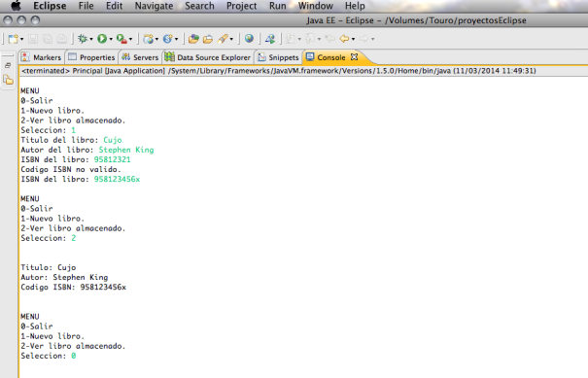588x378 pixels.
Task: Open the New wizard dropdown arrow
Action: [x=21, y=39]
